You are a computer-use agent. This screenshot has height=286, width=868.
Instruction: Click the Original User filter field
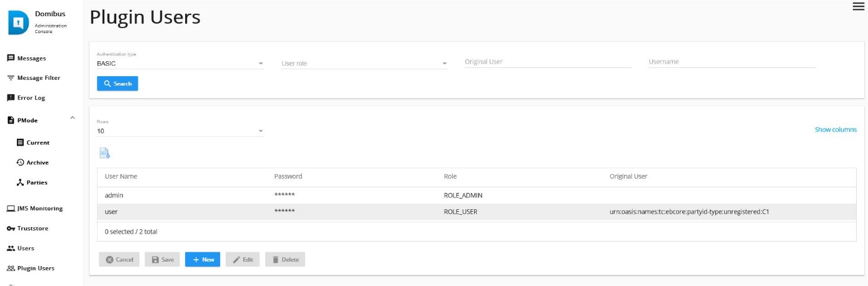coord(548,62)
